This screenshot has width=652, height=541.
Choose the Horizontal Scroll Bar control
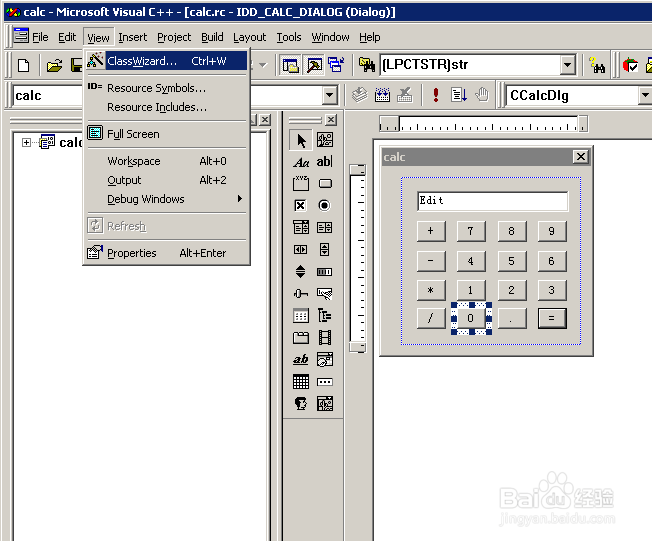[x=300, y=250]
